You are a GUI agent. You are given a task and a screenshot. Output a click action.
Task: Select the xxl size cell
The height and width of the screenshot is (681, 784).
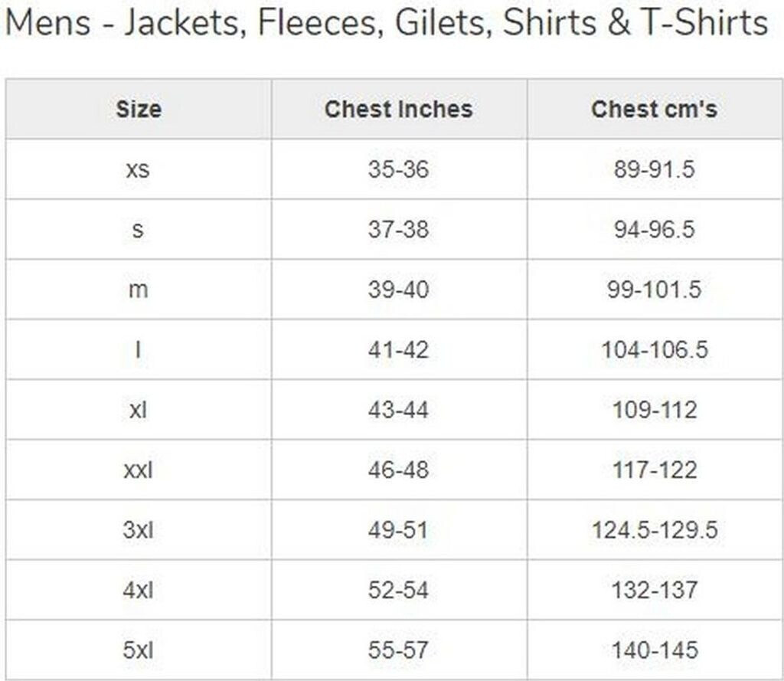tap(139, 470)
